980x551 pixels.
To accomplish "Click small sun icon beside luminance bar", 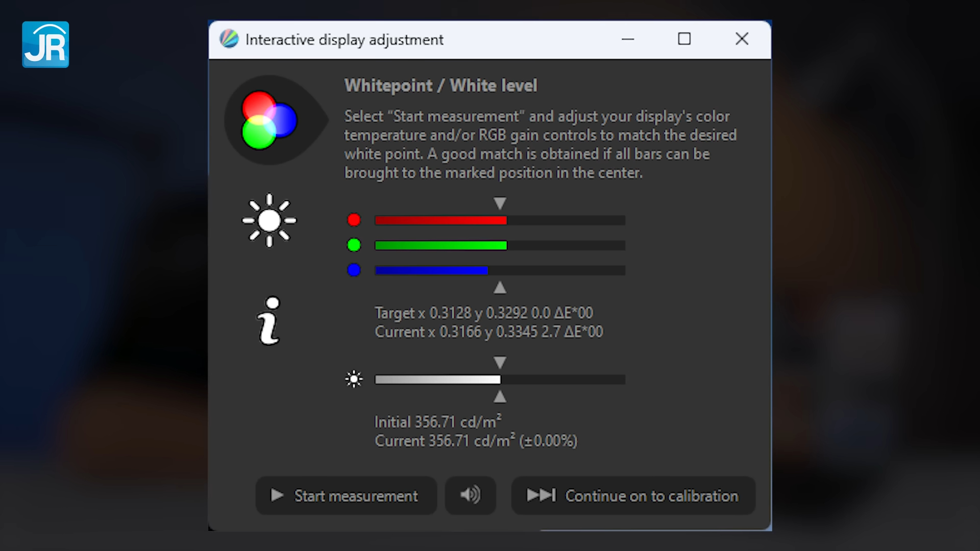I will coord(354,379).
